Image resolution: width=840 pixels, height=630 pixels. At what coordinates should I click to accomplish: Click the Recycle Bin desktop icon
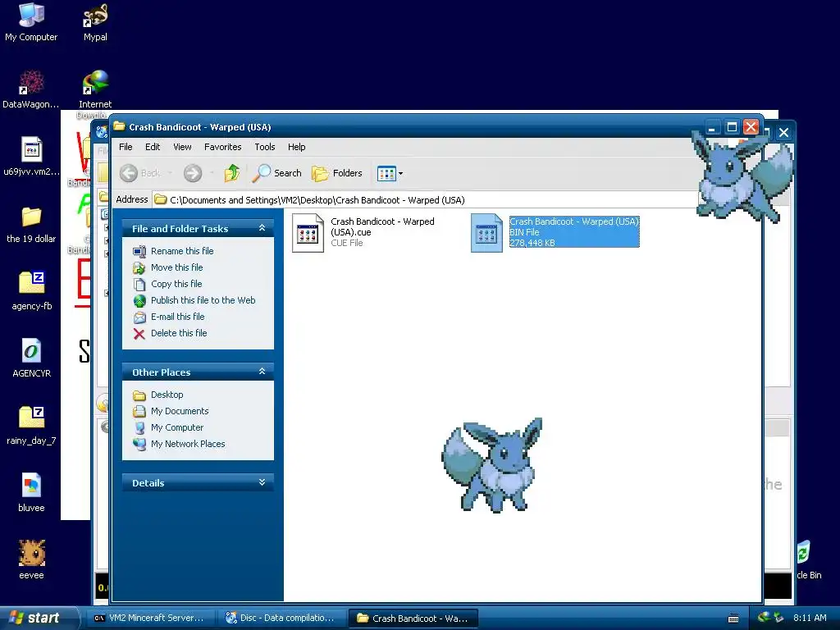[x=804, y=553]
